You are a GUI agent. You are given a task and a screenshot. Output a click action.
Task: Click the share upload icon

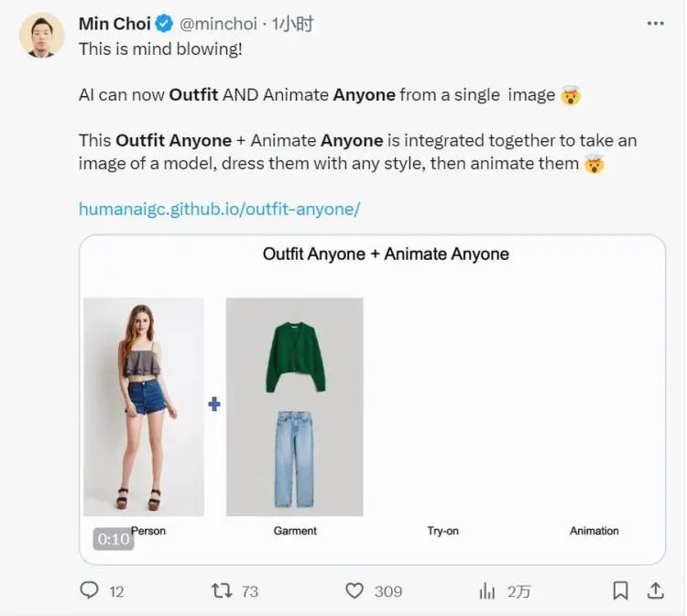[656, 591]
